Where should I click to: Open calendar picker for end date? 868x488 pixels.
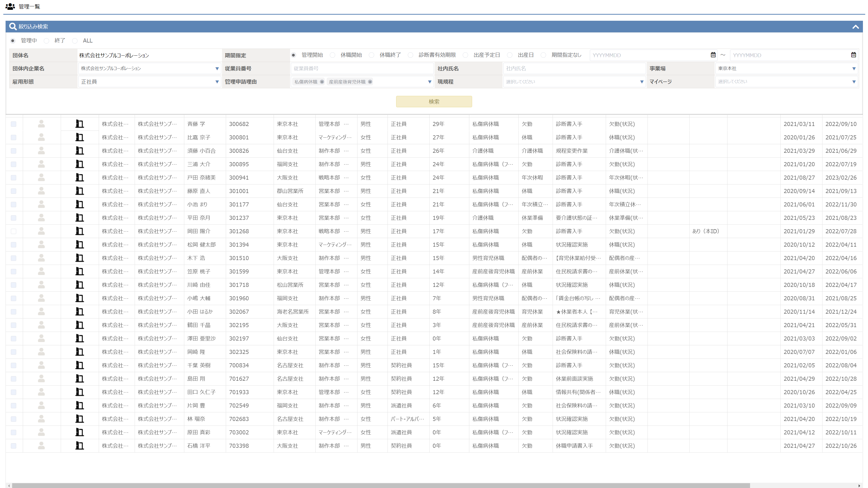[854, 55]
